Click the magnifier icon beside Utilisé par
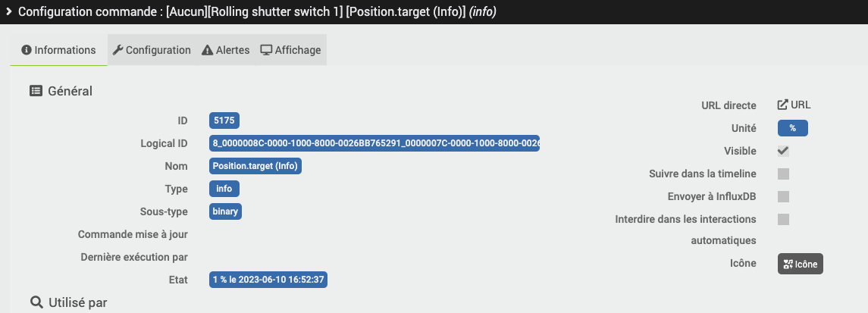Viewport: 868px width, 313px height. (x=36, y=302)
